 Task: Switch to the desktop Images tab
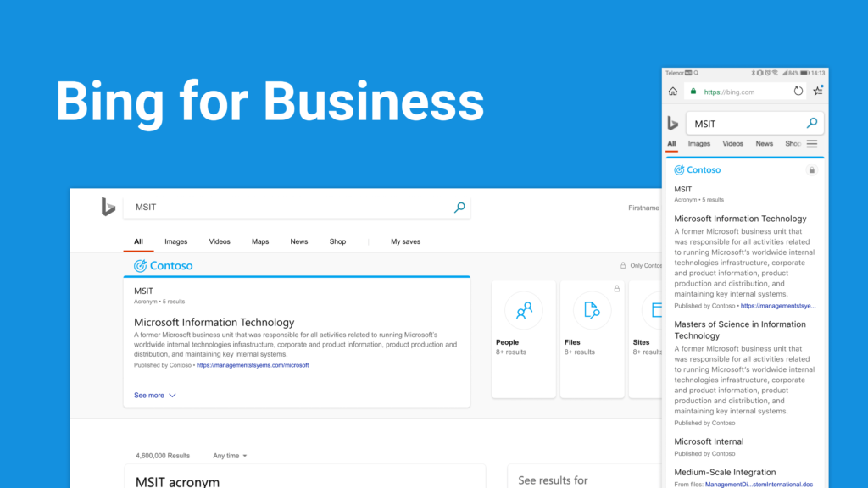point(176,242)
